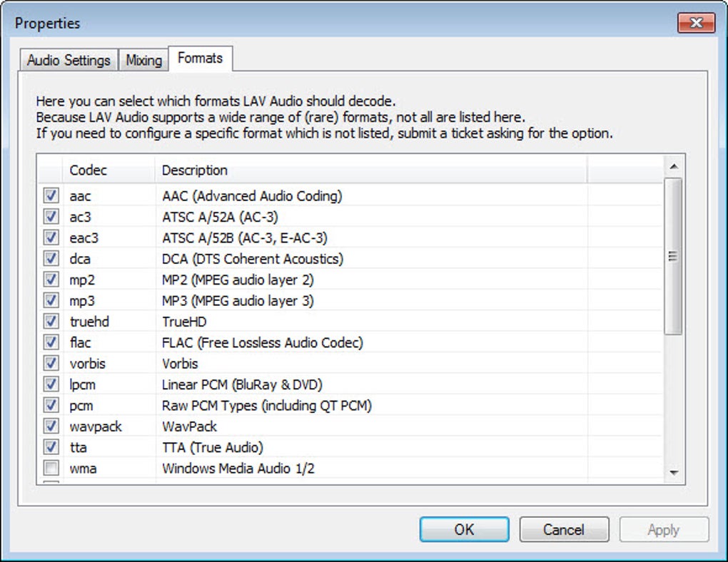Image resolution: width=728 pixels, height=562 pixels.
Task: Enable the wma codec checkbox
Action: coord(51,469)
